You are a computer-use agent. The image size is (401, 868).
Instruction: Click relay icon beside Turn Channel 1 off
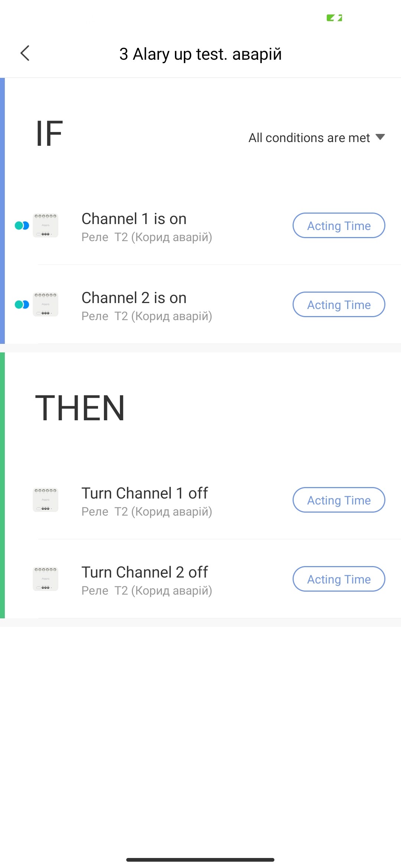[46, 500]
